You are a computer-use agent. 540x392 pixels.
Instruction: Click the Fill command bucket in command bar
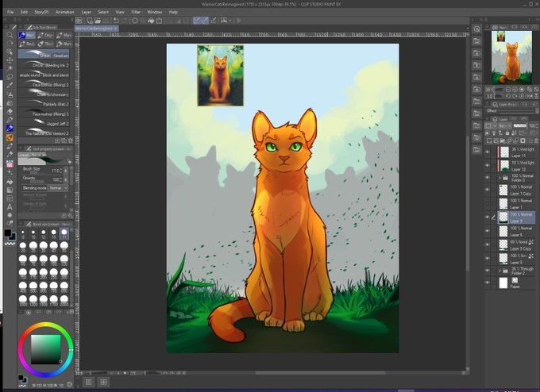[x=151, y=21]
